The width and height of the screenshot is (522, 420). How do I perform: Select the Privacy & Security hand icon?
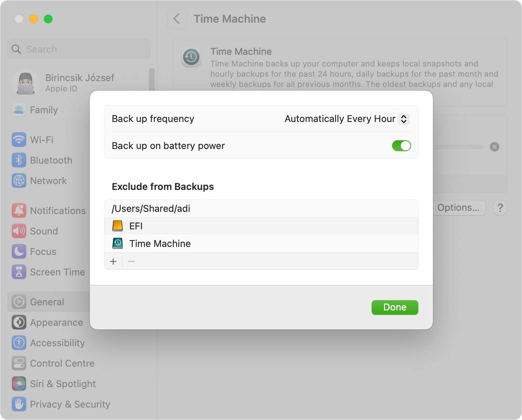coord(19,404)
